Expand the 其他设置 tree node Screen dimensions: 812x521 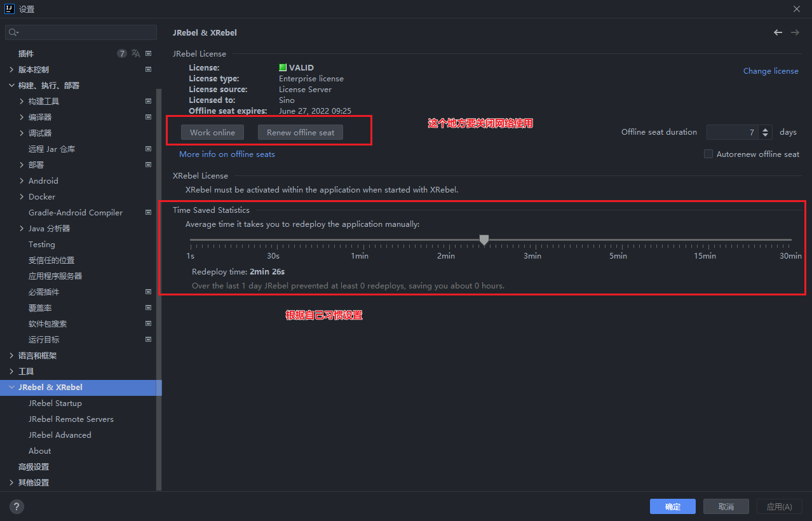(11, 482)
